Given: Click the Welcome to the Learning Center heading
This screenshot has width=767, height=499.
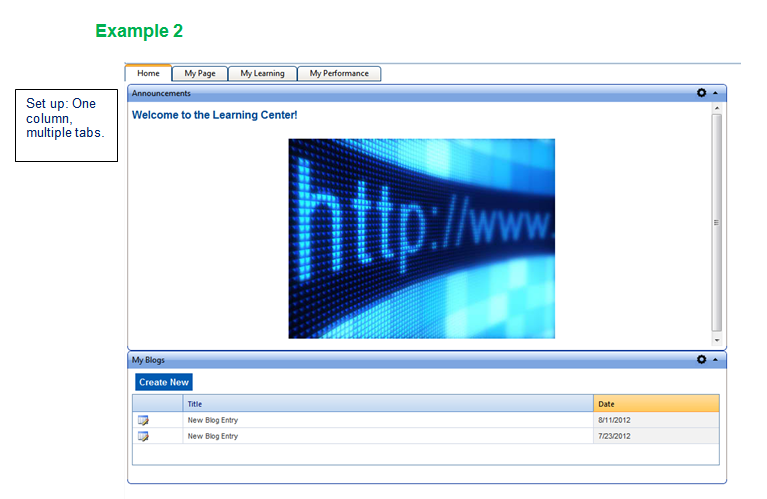Looking at the screenshot, I should (214, 115).
